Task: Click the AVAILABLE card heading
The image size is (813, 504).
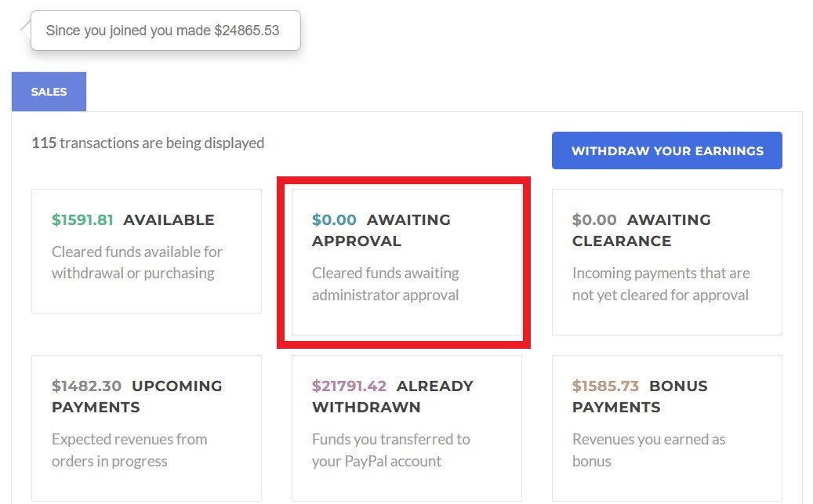Action: 169,220
